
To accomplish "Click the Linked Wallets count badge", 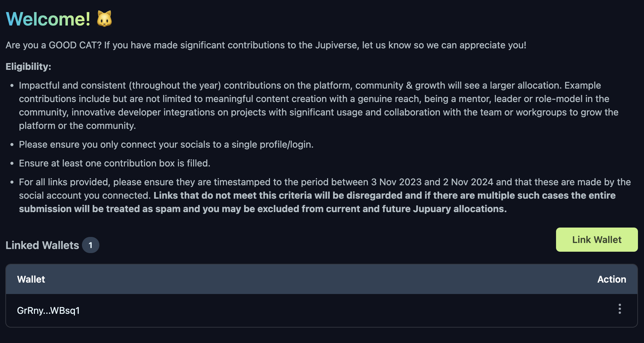I will click(x=90, y=245).
